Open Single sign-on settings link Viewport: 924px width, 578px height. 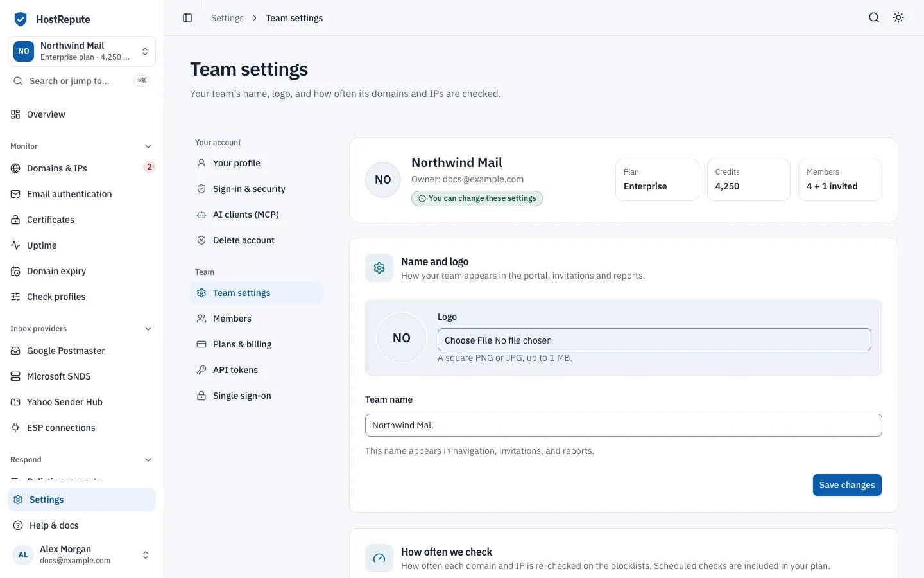click(257, 396)
